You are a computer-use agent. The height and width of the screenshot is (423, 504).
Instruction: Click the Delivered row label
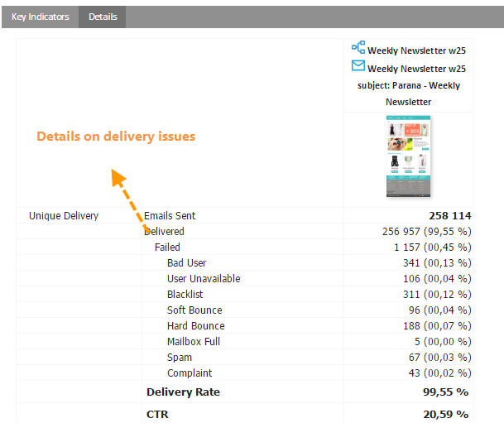pyautogui.click(x=164, y=232)
